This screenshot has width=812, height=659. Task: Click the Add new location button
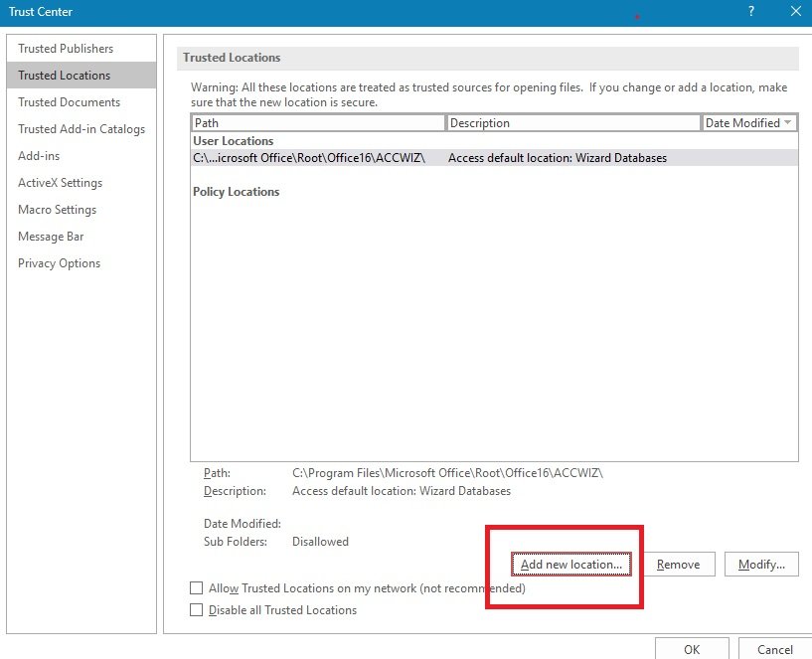(571, 565)
